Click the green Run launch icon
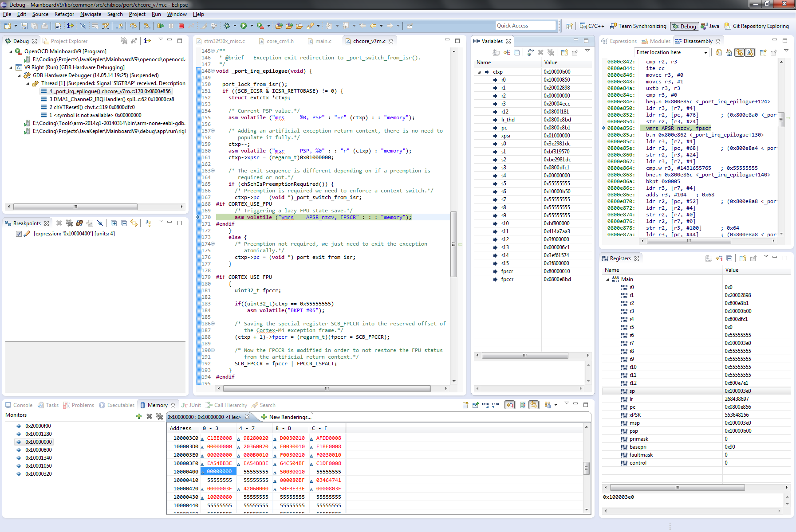This screenshot has width=796, height=532. coord(244,26)
